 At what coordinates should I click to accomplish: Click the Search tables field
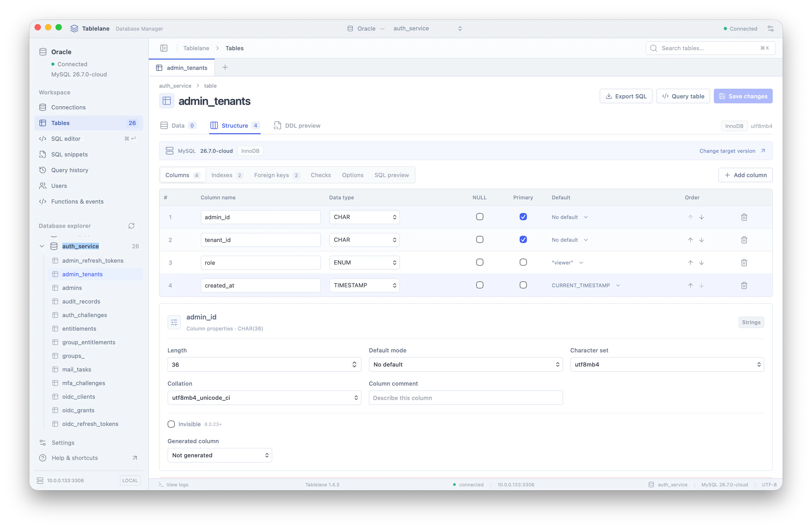[x=710, y=48]
